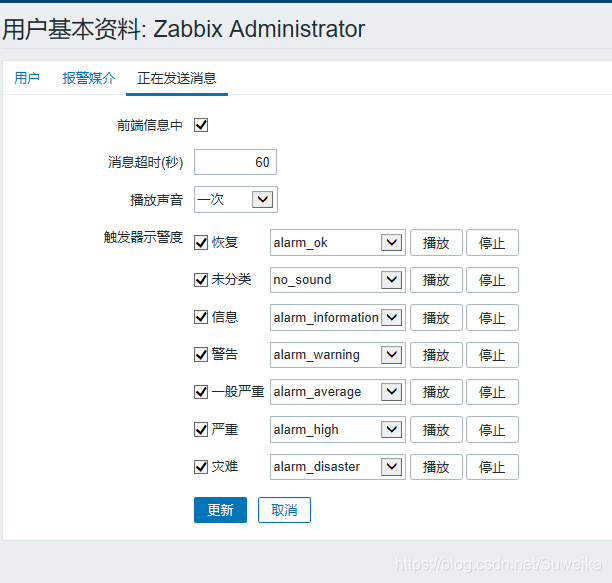
Task: Switch to the 用户 tab
Action: (27, 78)
